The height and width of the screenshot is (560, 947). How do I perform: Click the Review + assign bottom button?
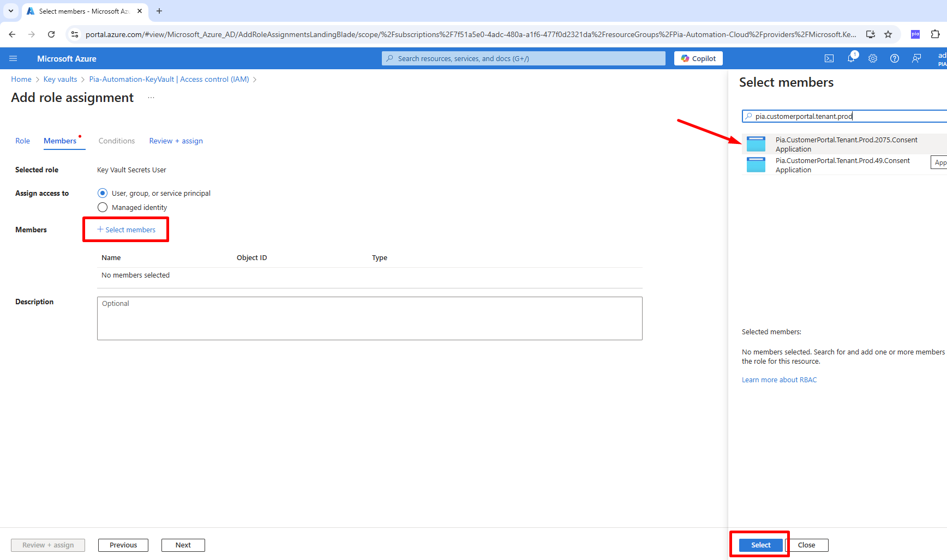pyautogui.click(x=48, y=545)
